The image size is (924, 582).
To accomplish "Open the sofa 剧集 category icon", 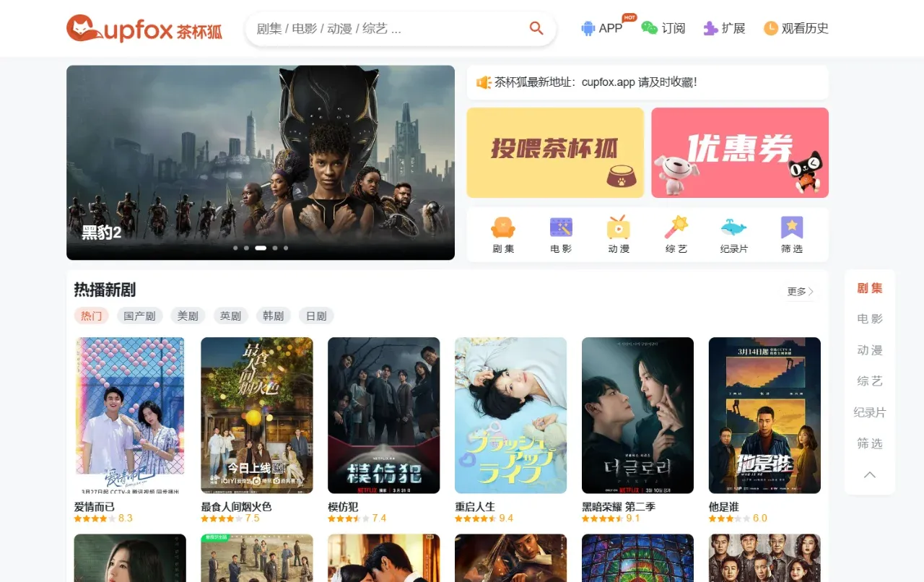I will [503, 227].
